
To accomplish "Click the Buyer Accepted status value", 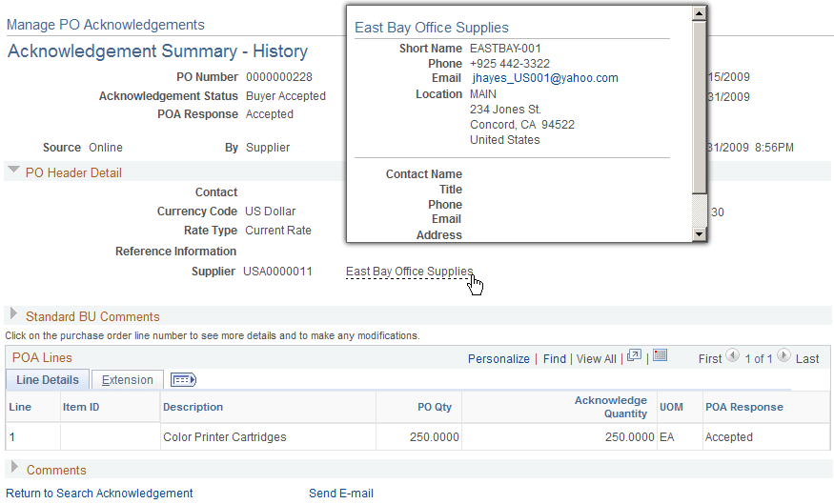I will pyautogui.click(x=286, y=96).
